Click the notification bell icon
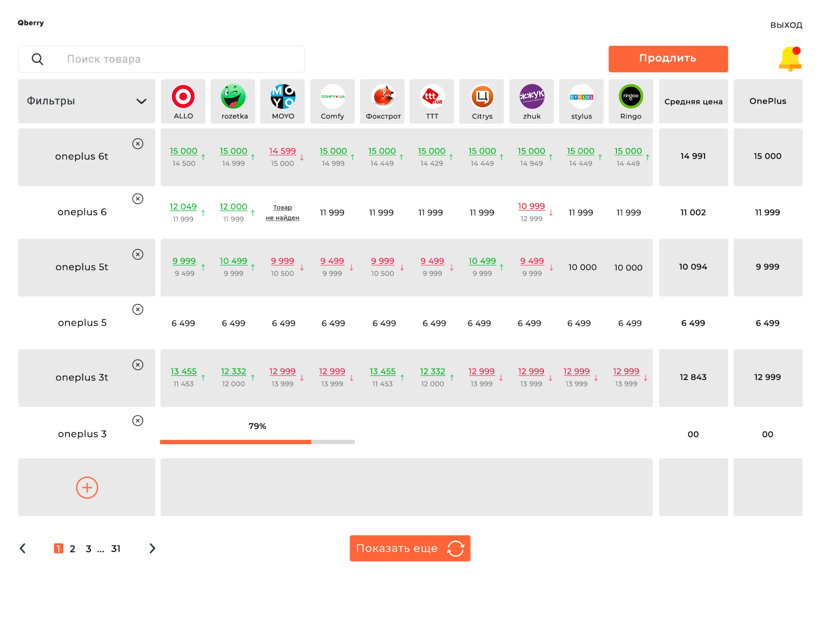Image resolution: width=821 pixels, height=644 pixels. [x=790, y=59]
